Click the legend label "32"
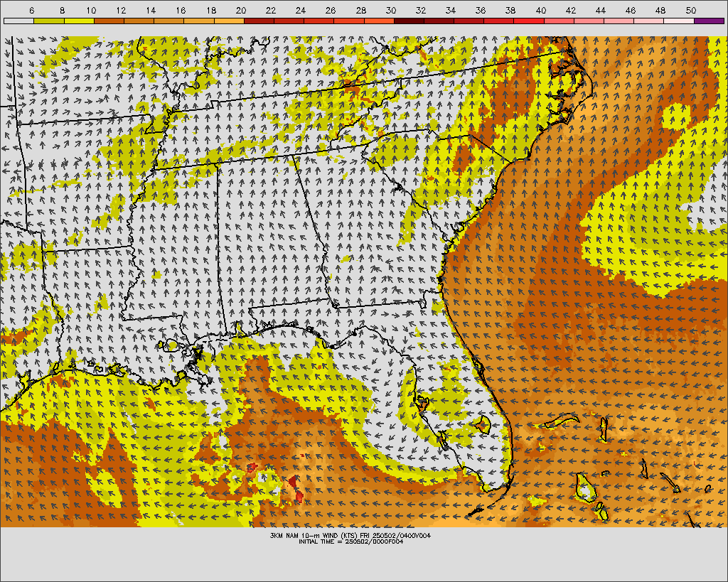 [421, 10]
